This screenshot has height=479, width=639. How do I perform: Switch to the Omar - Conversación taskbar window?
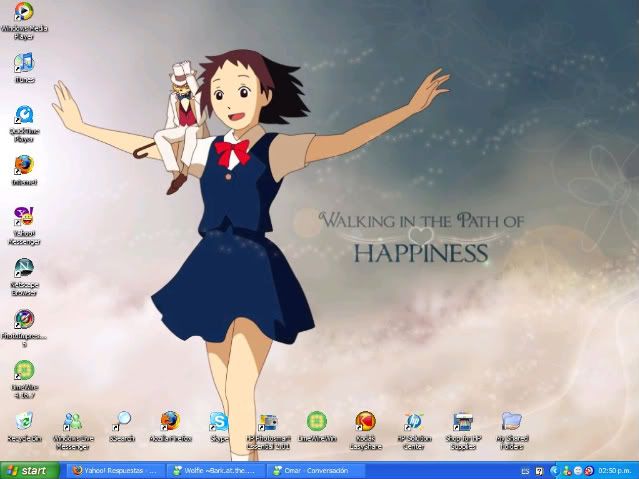pyautogui.click(x=316, y=470)
